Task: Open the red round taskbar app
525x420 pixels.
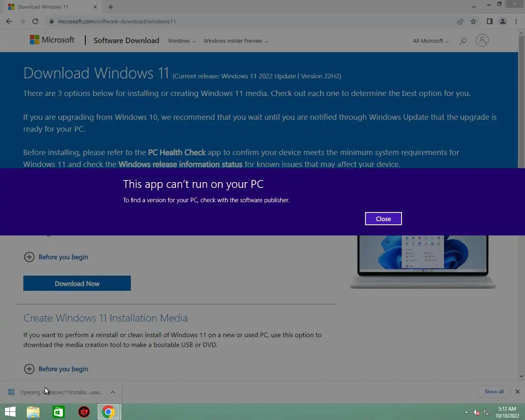Action: [x=84, y=412]
